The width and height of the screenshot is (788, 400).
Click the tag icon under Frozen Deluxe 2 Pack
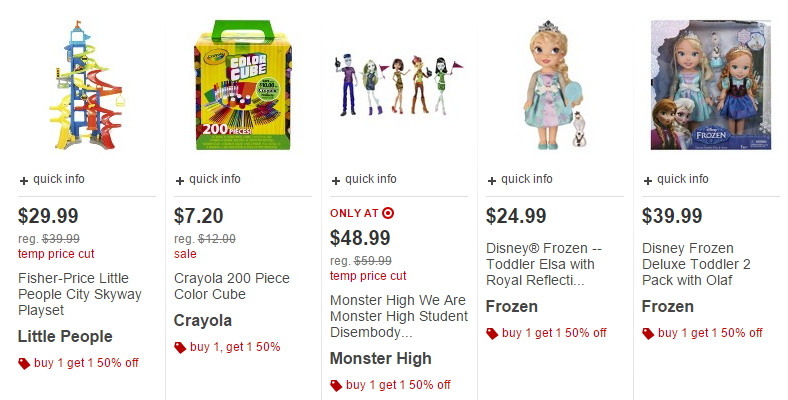click(648, 333)
